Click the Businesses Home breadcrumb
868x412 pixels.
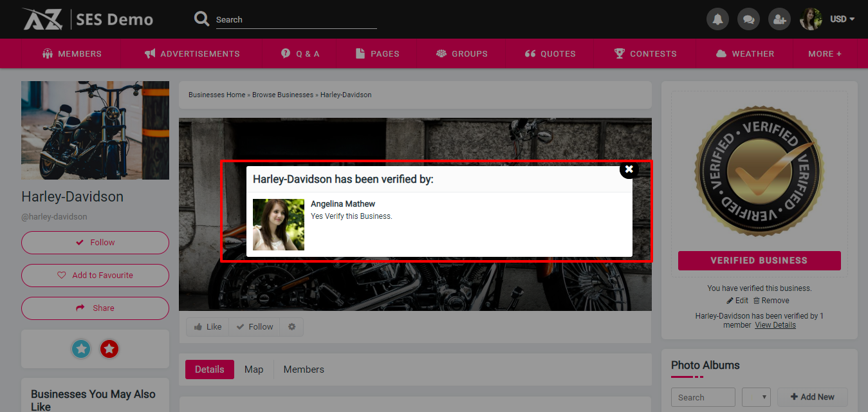click(217, 95)
